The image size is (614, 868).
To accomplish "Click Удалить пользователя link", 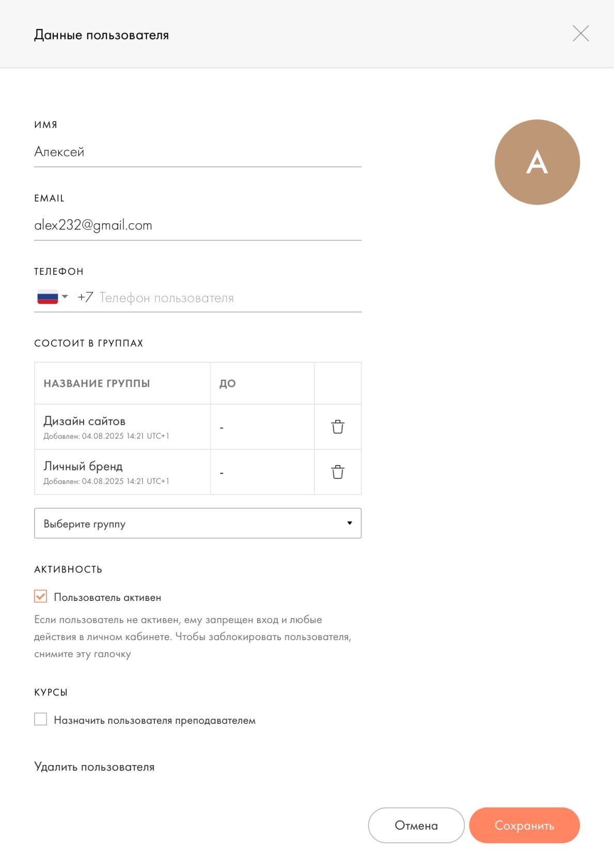I will coord(95,767).
